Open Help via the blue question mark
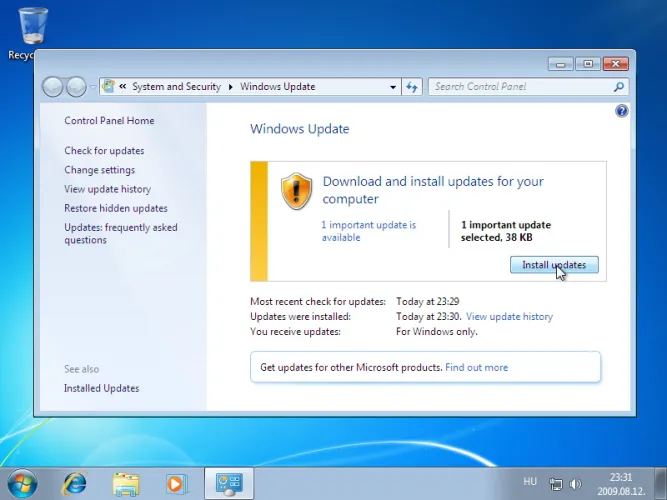667x500 pixels. click(621, 111)
